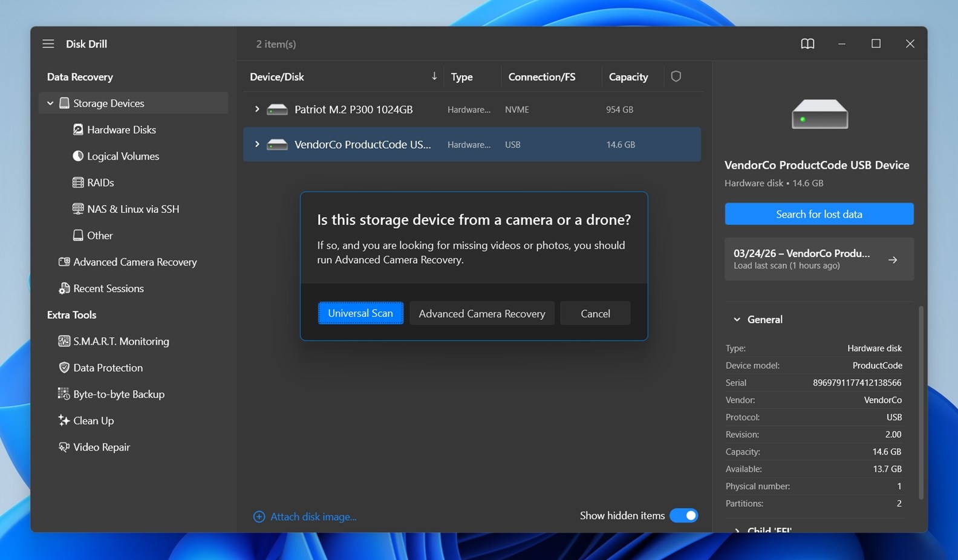Screen dimensions: 958x560
Task: Cancel the camera or drone dialog
Action: coord(595,313)
